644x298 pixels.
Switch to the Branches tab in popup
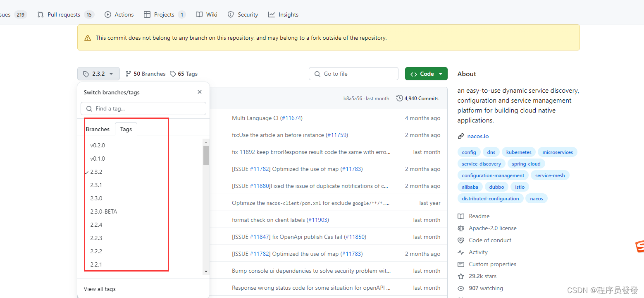pyautogui.click(x=98, y=129)
